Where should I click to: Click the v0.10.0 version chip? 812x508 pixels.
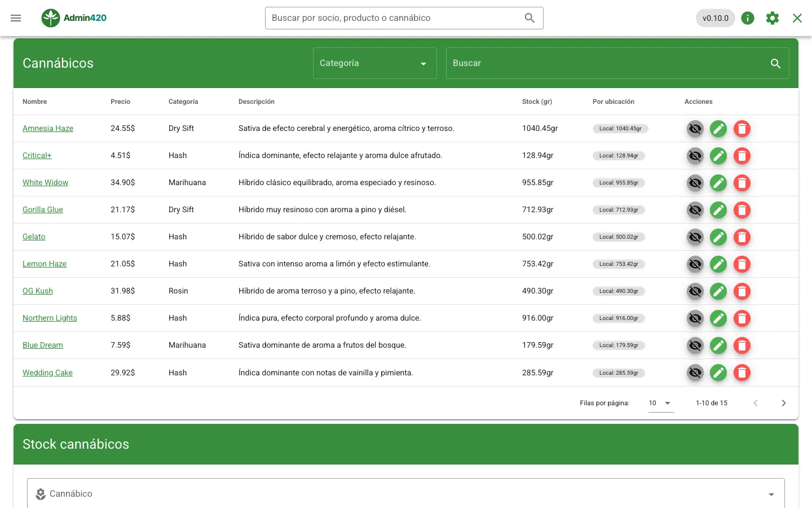tap(716, 18)
